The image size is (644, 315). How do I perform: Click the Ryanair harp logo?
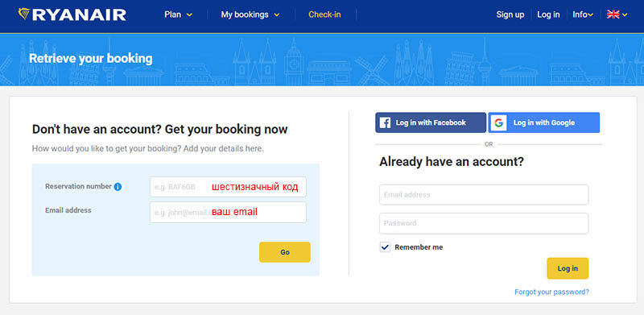[x=24, y=14]
